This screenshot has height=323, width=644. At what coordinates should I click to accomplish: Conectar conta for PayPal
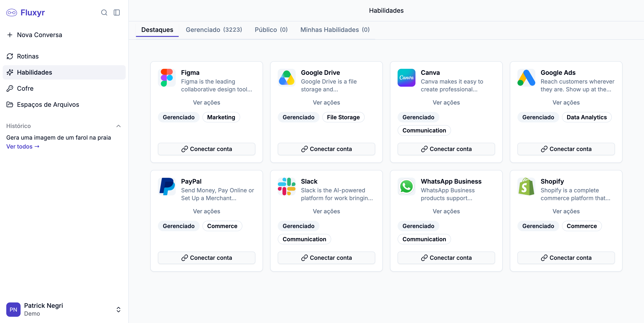(x=206, y=258)
